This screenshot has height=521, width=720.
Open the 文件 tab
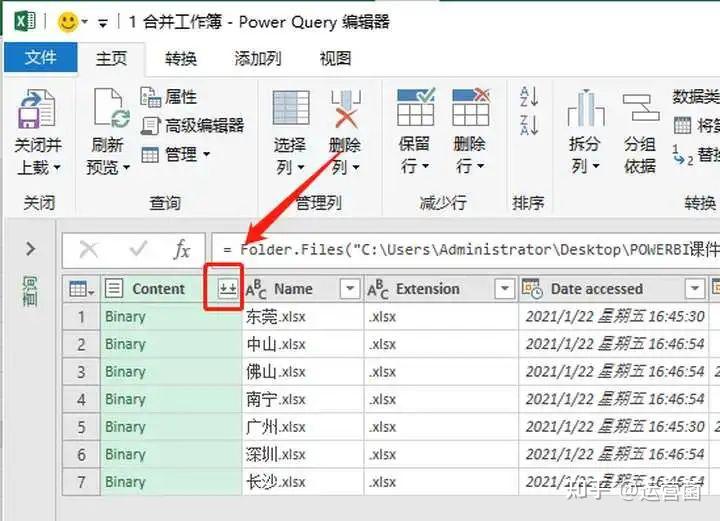(x=40, y=57)
